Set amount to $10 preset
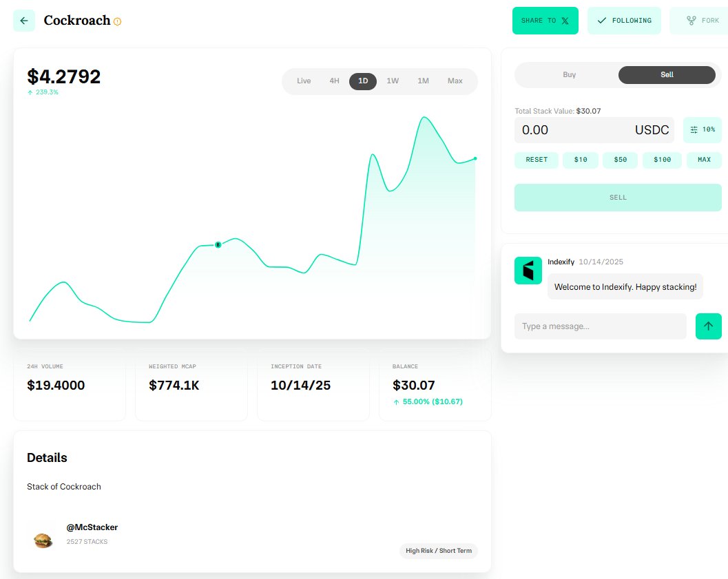This screenshot has width=728, height=579. 581,160
